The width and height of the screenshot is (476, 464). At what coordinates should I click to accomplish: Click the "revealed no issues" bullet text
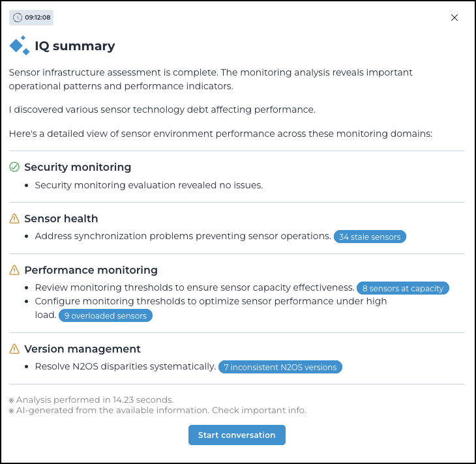149,185
